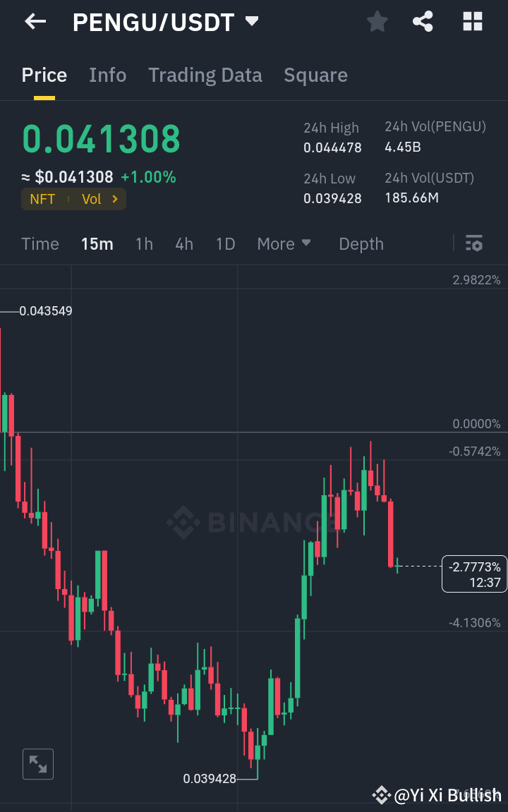Toggle the 15m candlestick interval

(97, 243)
